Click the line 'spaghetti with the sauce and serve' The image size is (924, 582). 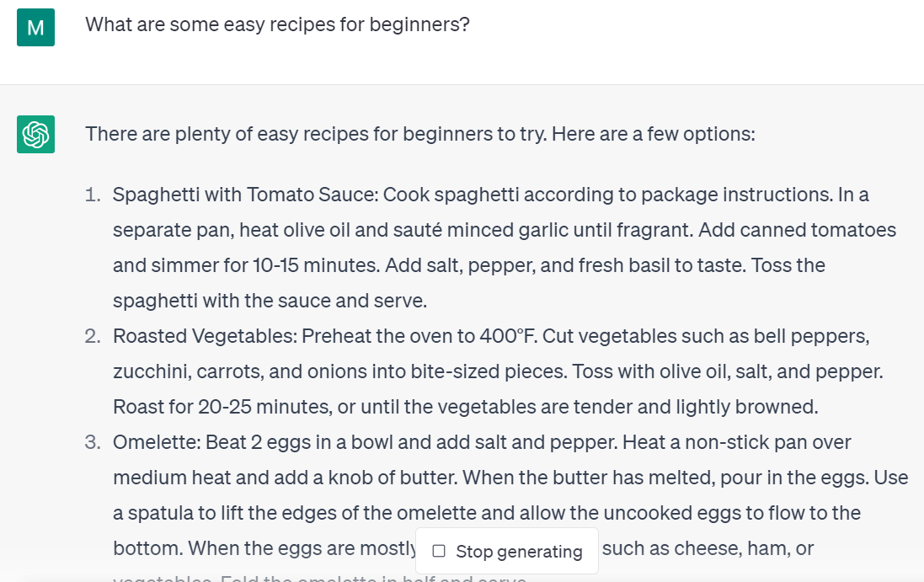[x=270, y=302]
